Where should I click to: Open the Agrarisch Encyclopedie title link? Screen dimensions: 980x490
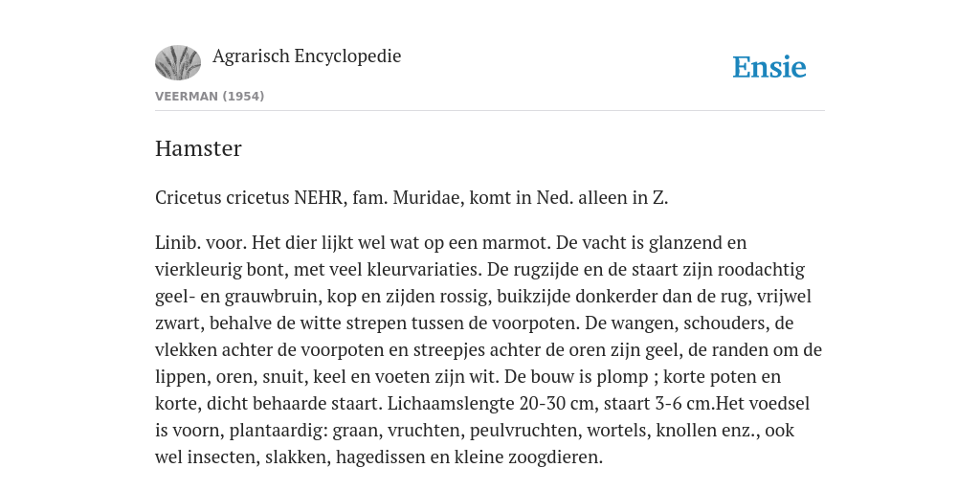click(x=307, y=56)
